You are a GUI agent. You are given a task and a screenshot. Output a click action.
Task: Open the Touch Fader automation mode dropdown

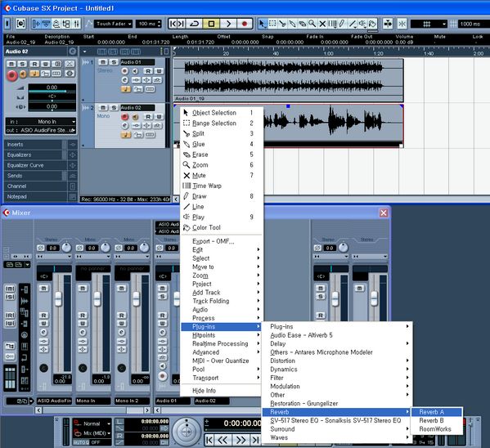pyautogui.click(x=113, y=24)
